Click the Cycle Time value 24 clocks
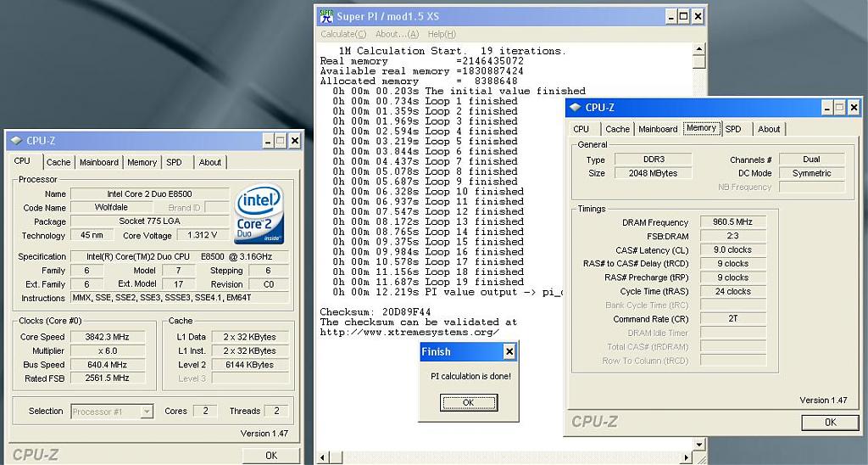868x465 pixels. [733, 292]
